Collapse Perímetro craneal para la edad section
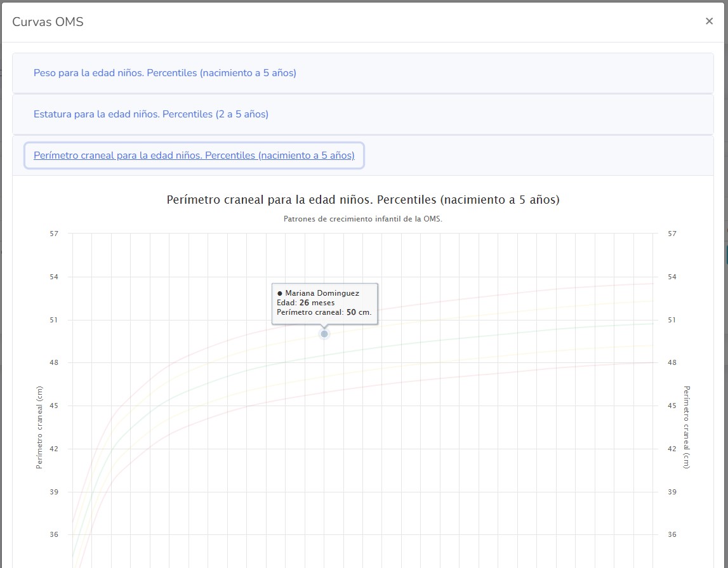Image resolution: width=728 pixels, height=568 pixels. click(x=194, y=155)
